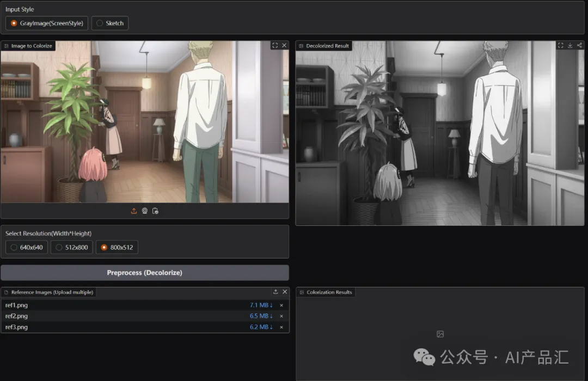Click the Input Style heading
Image resolution: width=588 pixels, height=381 pixels.
(20, 9)
